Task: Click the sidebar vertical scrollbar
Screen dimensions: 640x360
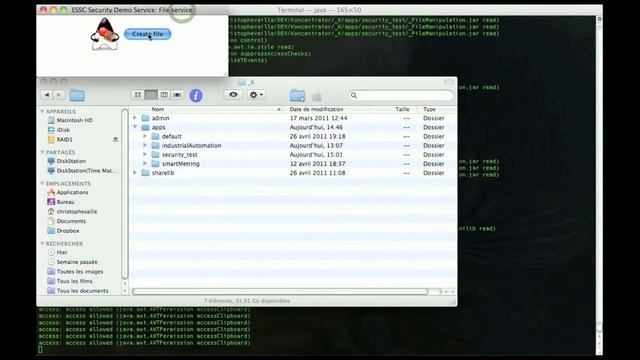Action: [125, 194]
